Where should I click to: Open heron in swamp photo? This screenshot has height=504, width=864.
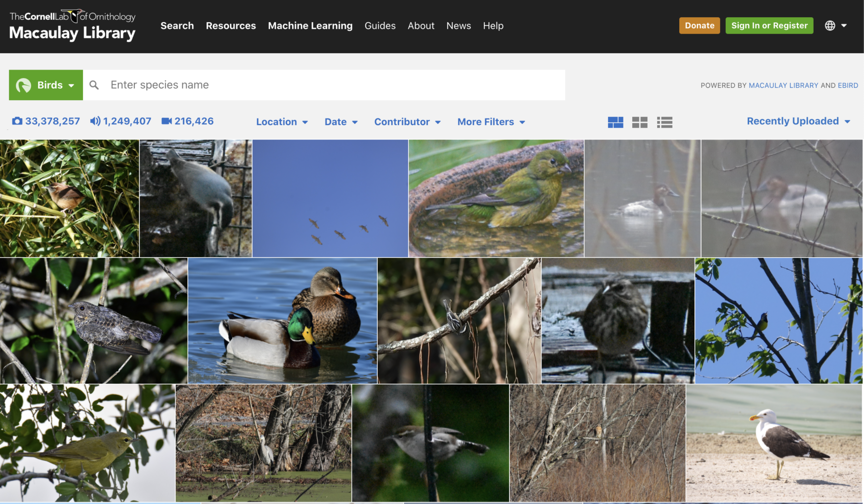click(264, 443)
